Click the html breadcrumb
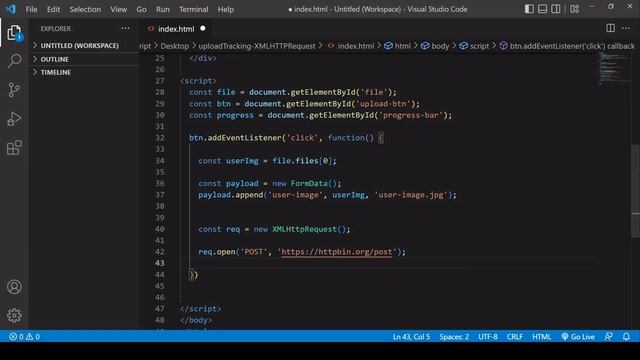The height and width of the screenshot is (360, 640). coord(398,46)
